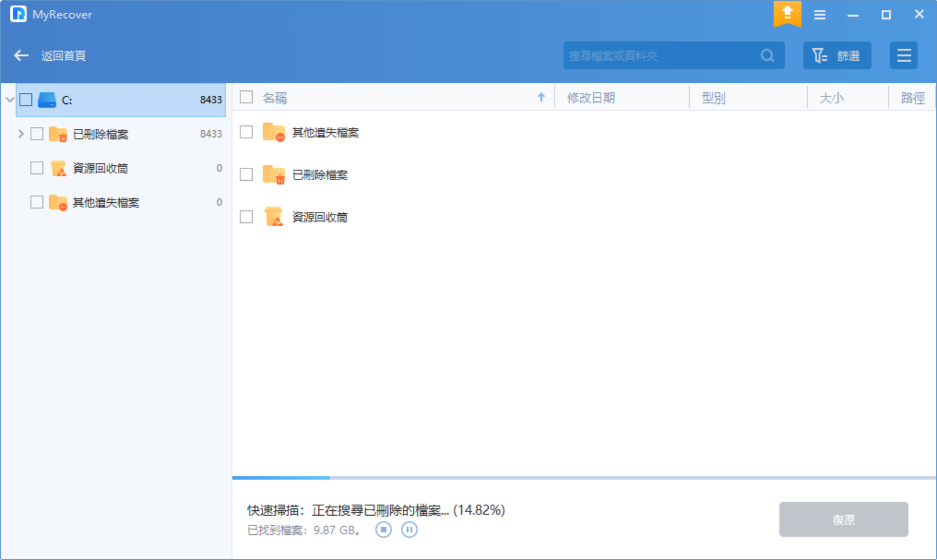
Task: Collapse the C: drive tree node
Action: coord(9,100)
